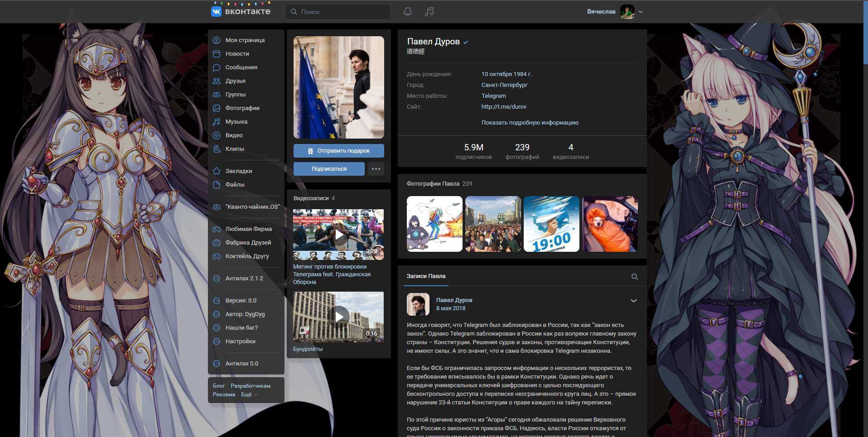Click the Файлы document icon
Viewport: 868px width, 437px height.
pos(217,185)
